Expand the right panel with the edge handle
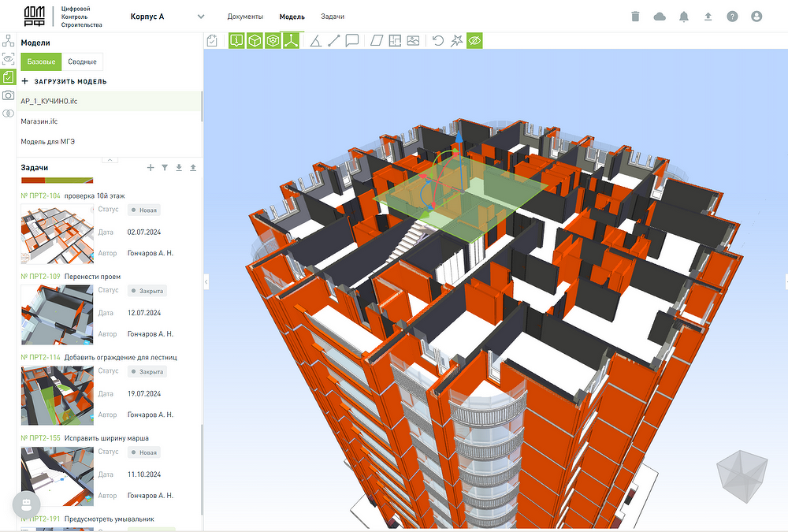 [786, 282]
